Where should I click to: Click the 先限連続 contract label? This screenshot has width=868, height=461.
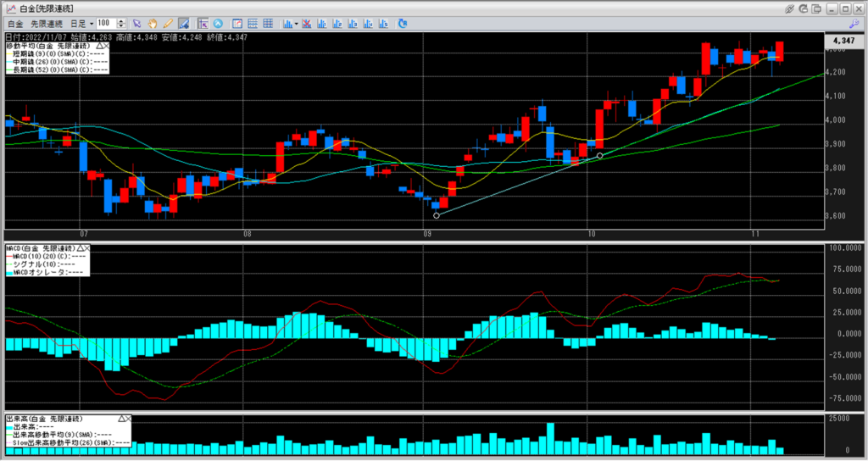pos(47,24)
